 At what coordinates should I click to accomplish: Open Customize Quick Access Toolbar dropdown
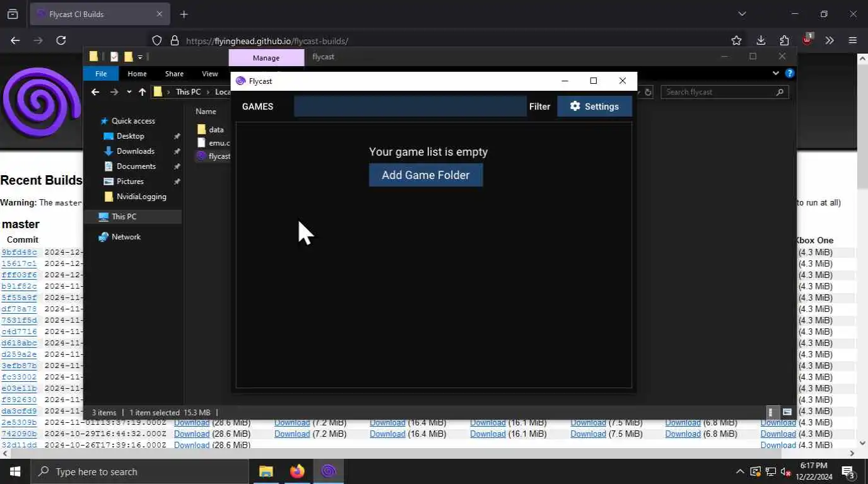pos(140,57)
